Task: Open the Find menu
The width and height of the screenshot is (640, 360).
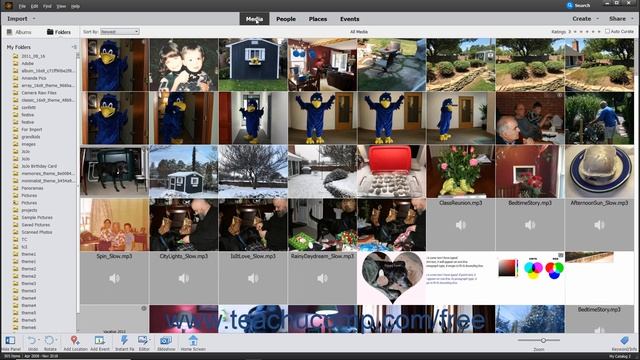Action: [47, 6]
